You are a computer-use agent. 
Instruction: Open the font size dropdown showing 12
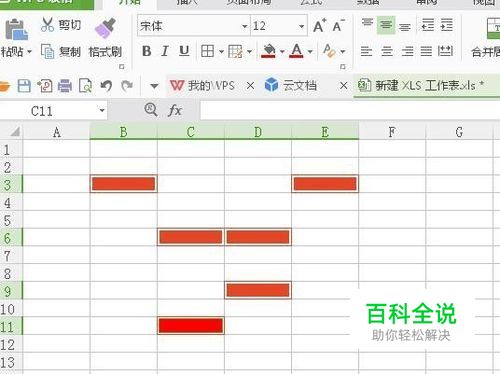click(301, 26)
